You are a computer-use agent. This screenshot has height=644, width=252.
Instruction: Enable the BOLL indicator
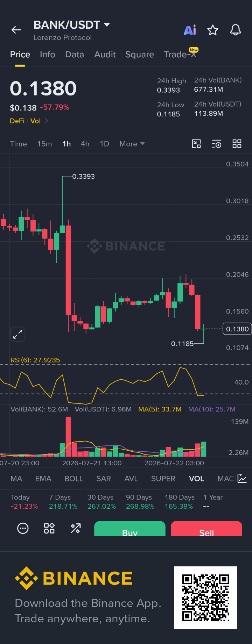point(74,479)
